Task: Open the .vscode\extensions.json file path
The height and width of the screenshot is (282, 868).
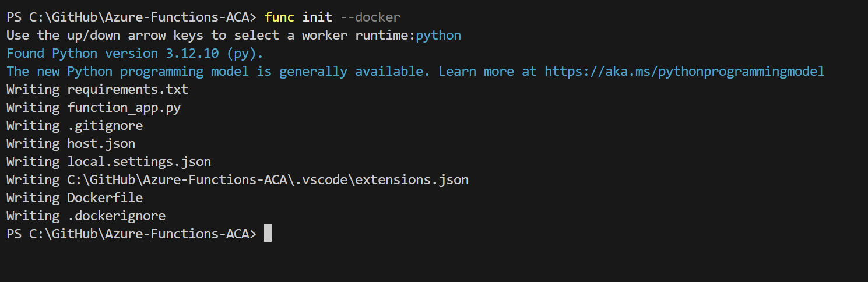Action: pos(268,179)
